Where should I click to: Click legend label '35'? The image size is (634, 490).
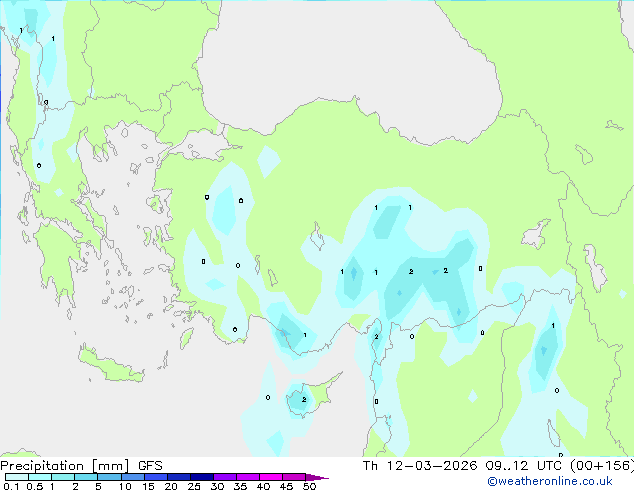click(x=240, y=486)
